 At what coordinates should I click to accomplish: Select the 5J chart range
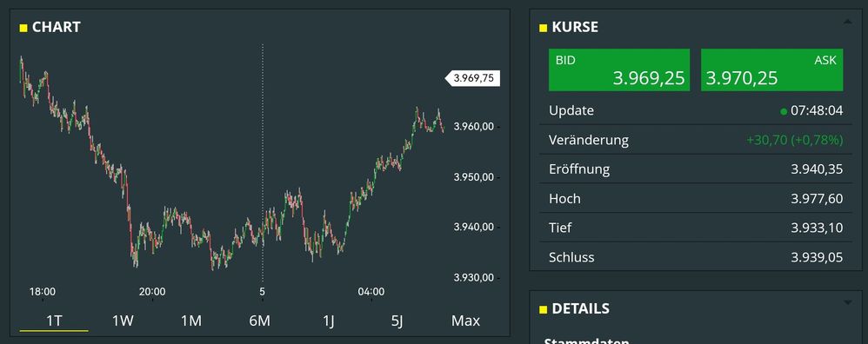click(x=397, y=321)
